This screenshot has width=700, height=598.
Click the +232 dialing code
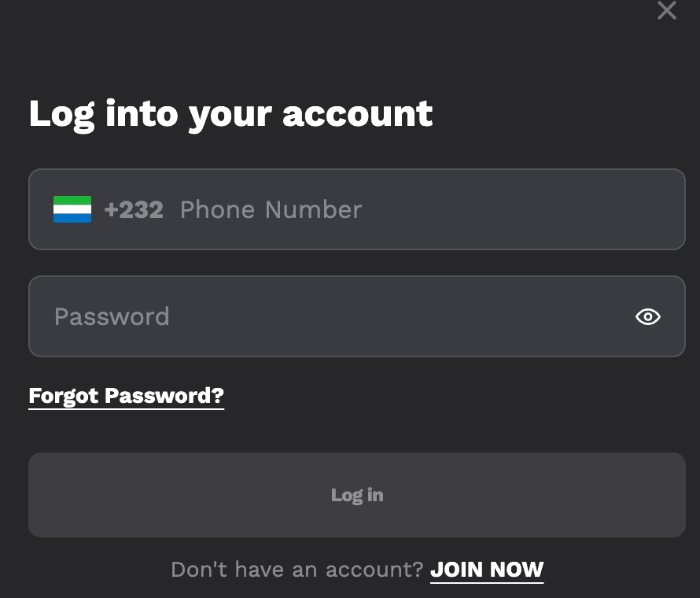134,209
